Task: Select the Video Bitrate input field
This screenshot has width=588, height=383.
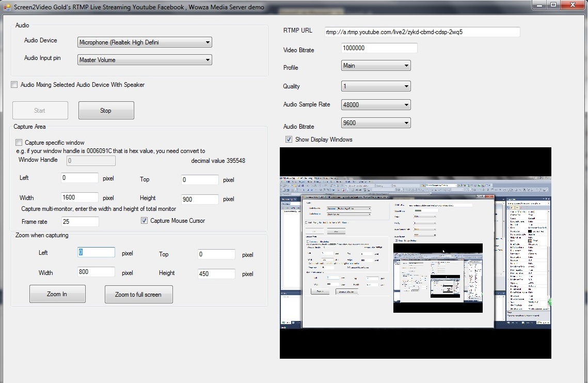Action: (x=379, y=48)
